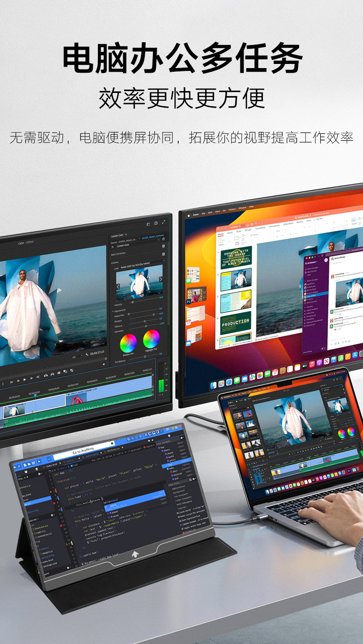The height and width of the screenshot is (644, 363).
Task: Open the Help menu in menu bar
Action: coord(251,206)
